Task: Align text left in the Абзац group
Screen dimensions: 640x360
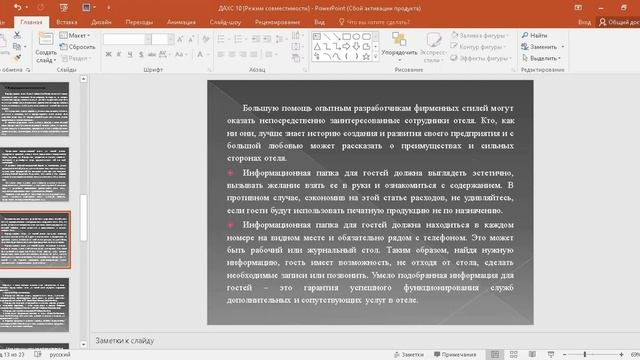Action: [x=221, y=54]
